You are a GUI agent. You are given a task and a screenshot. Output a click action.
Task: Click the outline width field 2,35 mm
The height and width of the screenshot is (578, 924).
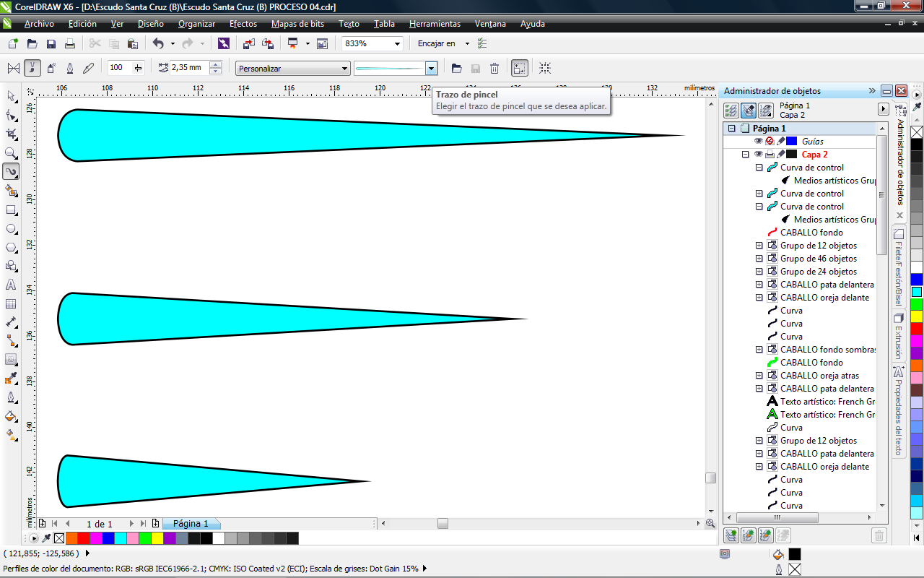coord(189,68)
